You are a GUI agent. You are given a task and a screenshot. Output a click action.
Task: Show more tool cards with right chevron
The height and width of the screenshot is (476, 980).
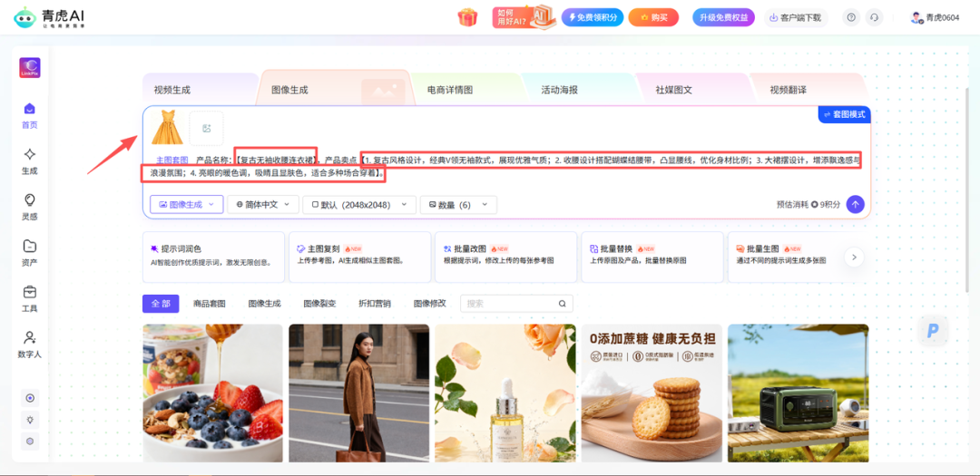click(x=854, y=257)
